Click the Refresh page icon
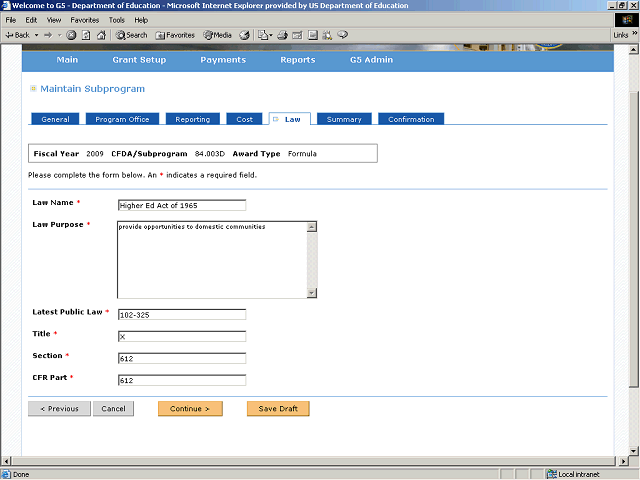 [86, 35]
